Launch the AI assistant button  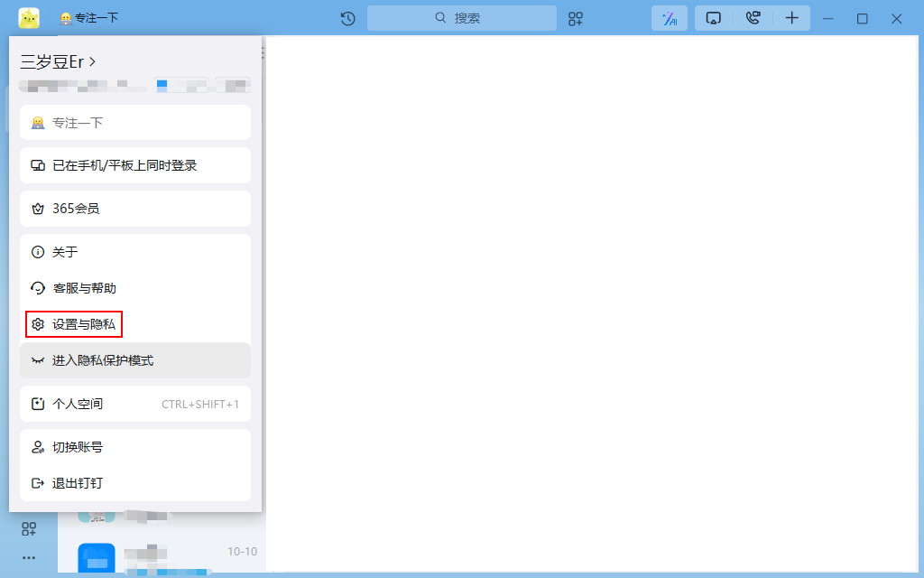click(x=670, y=18)
